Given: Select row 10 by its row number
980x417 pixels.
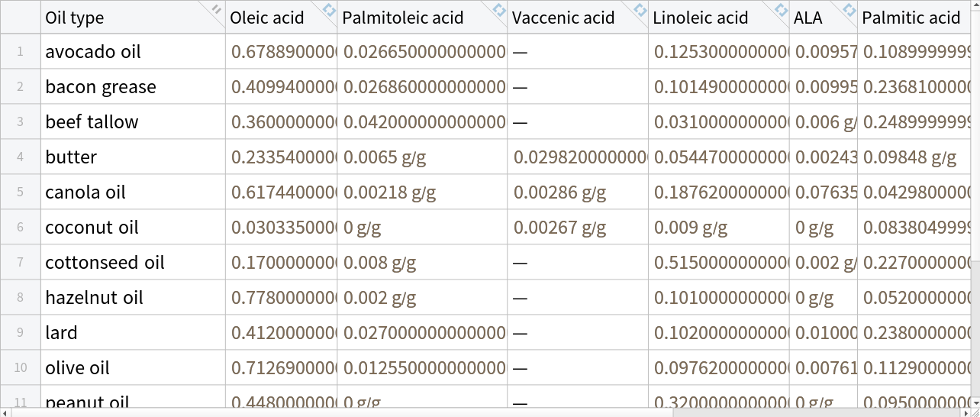Looking at the screenshot, I should coord(20,367).
